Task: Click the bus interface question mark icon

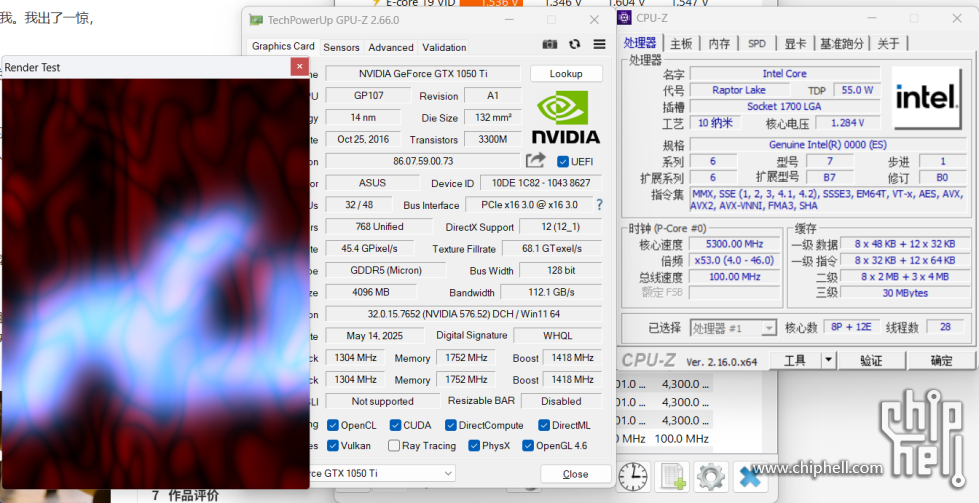Action: point(599,205)
